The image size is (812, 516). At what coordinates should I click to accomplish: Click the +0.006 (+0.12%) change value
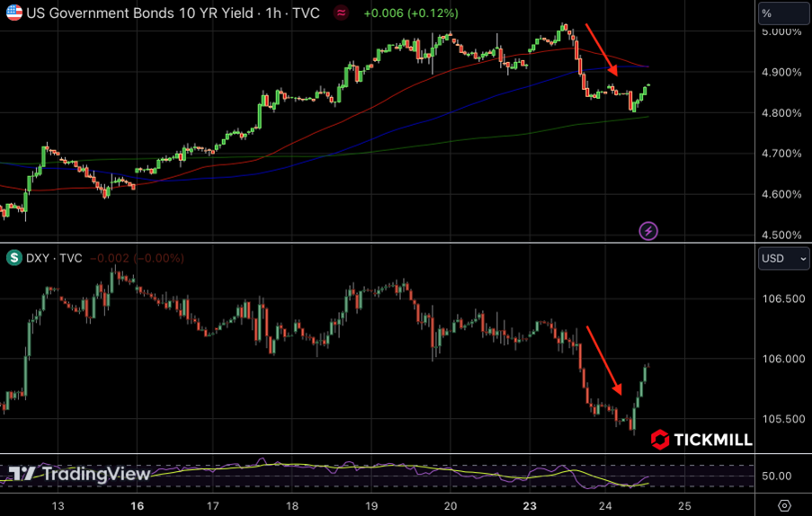point(411,13)
